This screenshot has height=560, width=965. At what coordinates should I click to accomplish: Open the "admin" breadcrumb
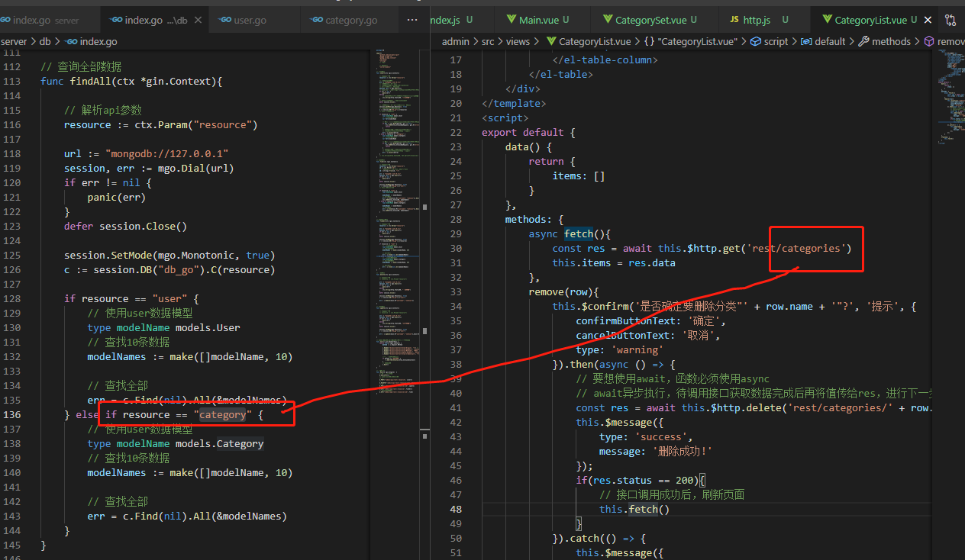[455, 41]
